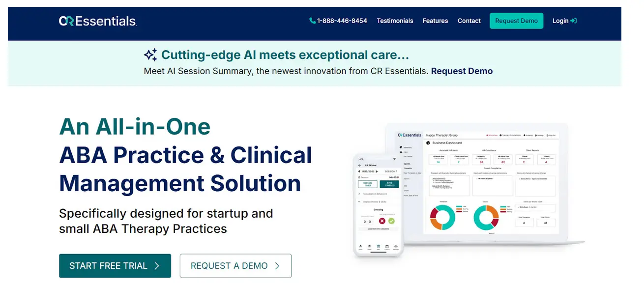644x285 pixels.
Task: Click the arrow on Start Free Trial
Action: pos(157,266)
